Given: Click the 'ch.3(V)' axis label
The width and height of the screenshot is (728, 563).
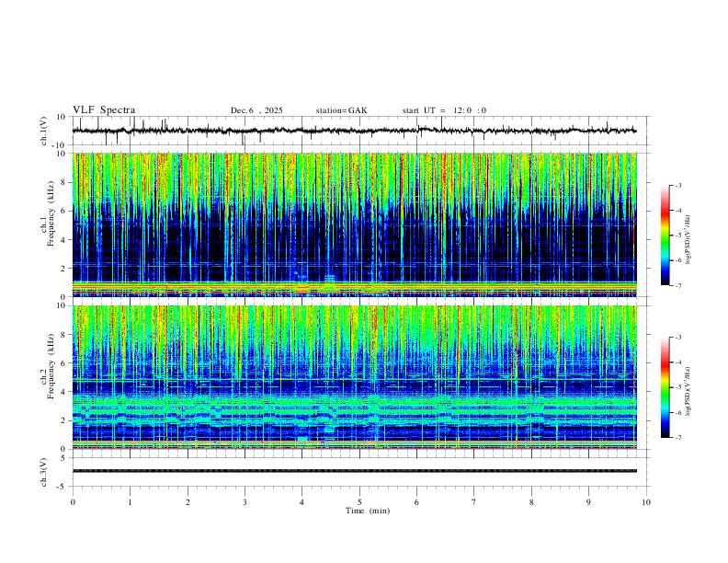Looking at the screenshot, I should 44,472.
